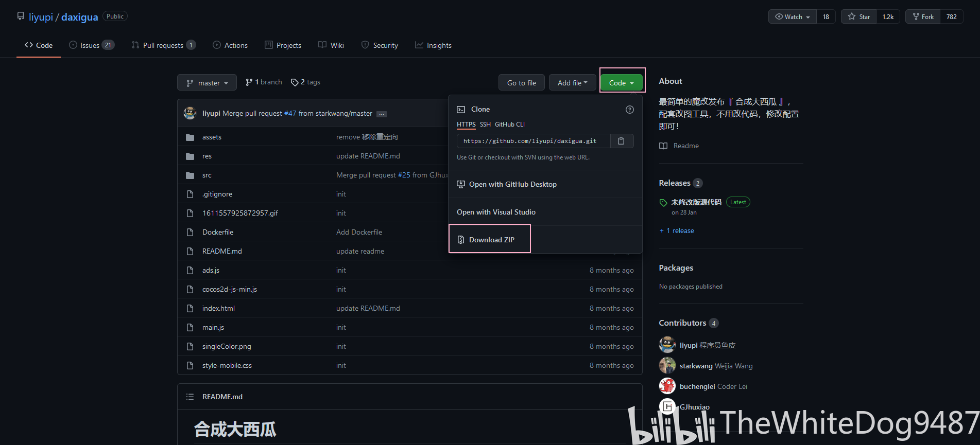View the 1 branch link
Image resolution: width=980 pixels, height=445 pixels.
coord(264,82)
